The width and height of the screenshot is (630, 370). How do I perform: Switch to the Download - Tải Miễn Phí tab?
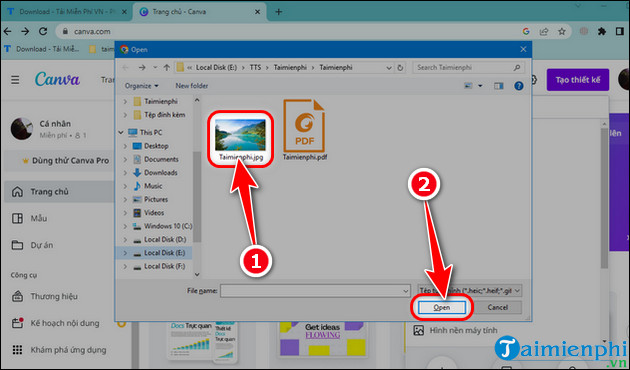tap(68, 12)
